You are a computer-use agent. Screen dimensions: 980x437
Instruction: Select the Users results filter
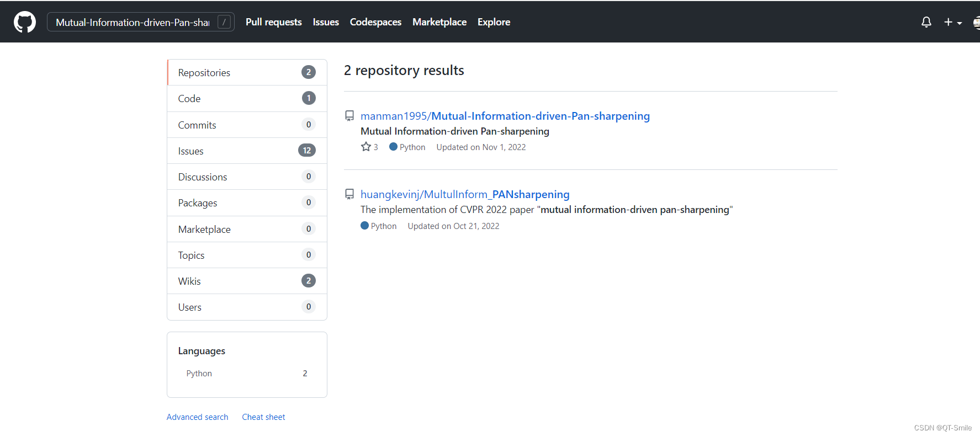tap(247, 307)
